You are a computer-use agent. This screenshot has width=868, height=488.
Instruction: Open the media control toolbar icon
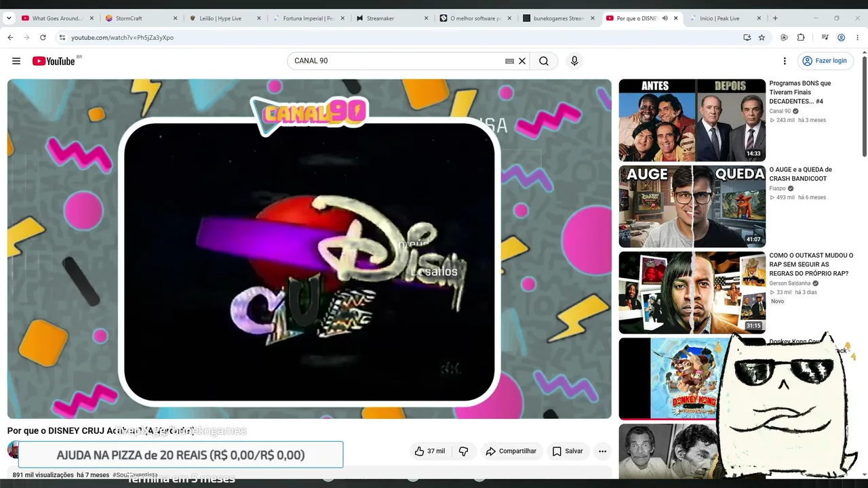coord(825,37)
